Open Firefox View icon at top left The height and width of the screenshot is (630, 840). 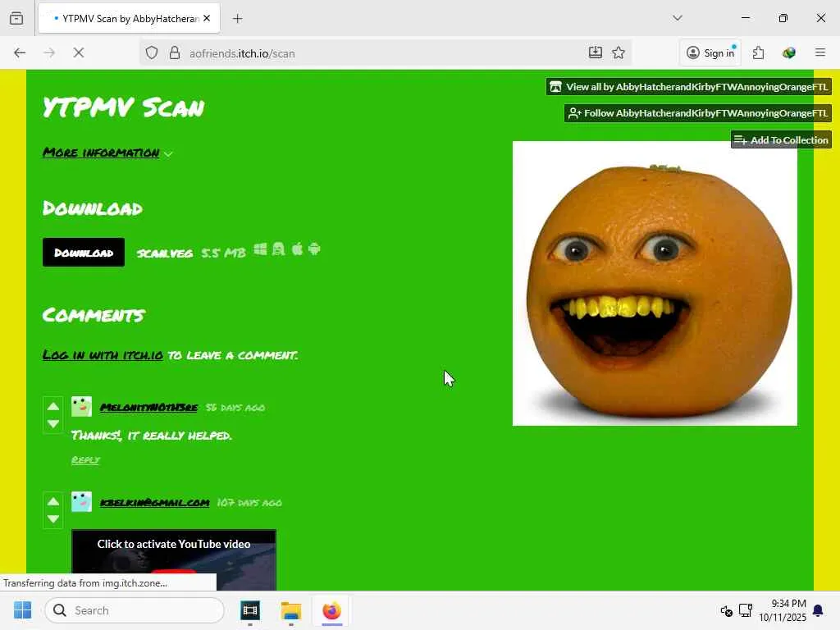pos(16,18)
